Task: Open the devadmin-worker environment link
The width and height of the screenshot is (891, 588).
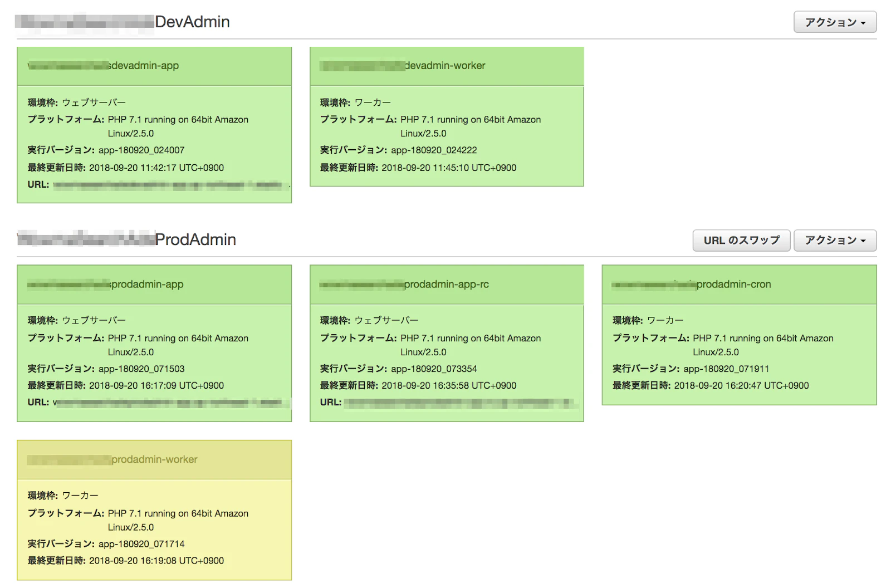Action: coord(403,66)
